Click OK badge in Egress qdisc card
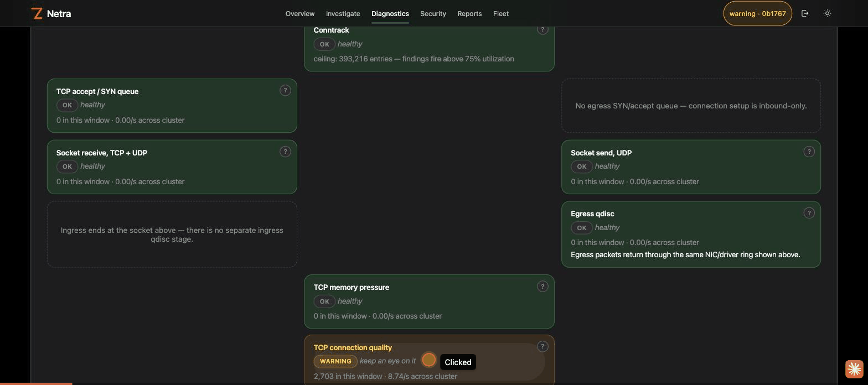Viewport: 868px width, 385px height. [581, 228]
